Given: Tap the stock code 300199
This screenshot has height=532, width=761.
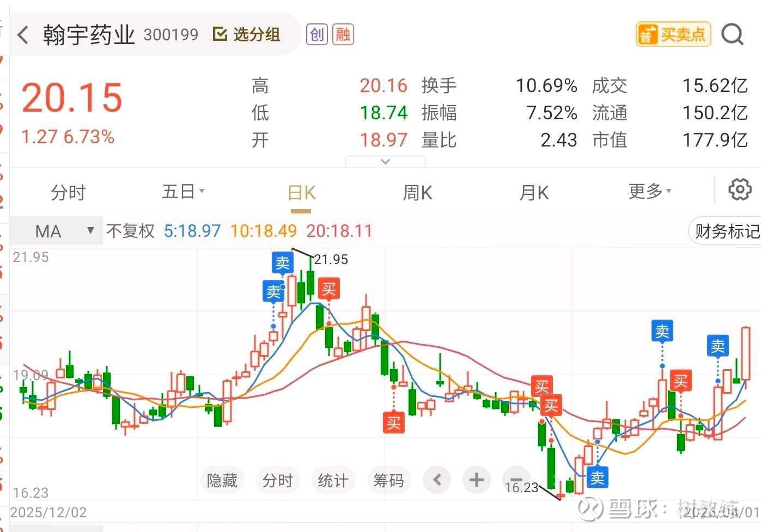Looking at the screenshot, I should [x=171, y=35].
